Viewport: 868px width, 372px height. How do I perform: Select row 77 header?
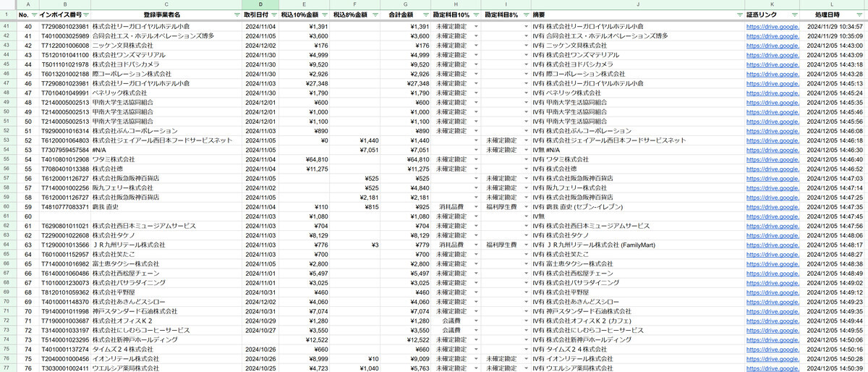pos(7,367)
